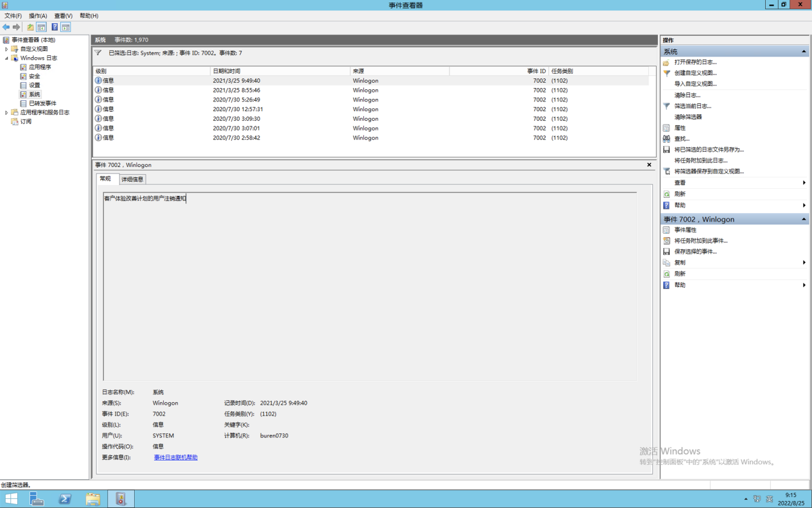
Task: Open 帮助 submenu arrow in 事件 7002 section
Action: coord(804,285)
